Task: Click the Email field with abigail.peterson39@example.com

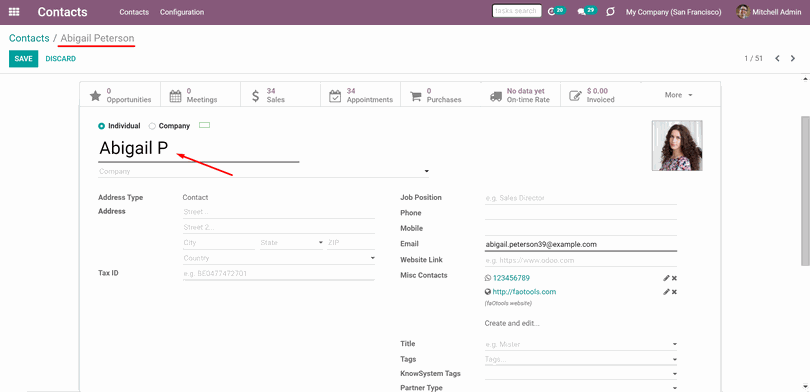Action: pyautogui.click(x=581, y=244)
